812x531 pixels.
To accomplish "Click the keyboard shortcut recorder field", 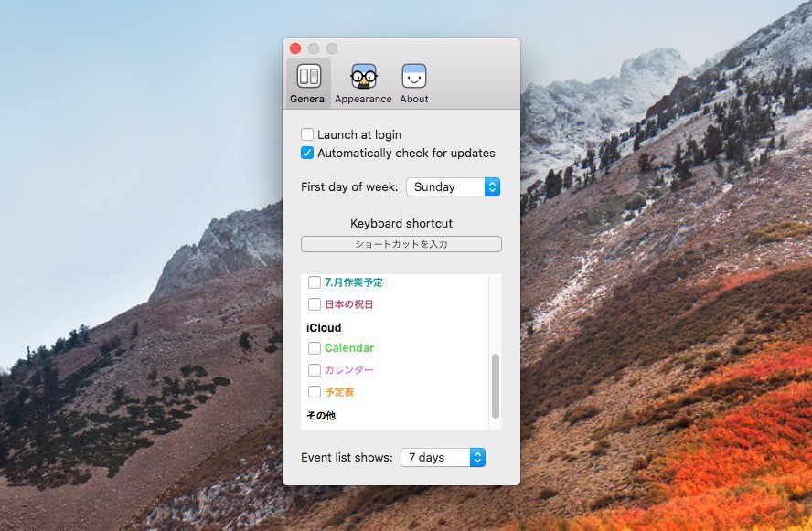I will (x=401, y=244).
